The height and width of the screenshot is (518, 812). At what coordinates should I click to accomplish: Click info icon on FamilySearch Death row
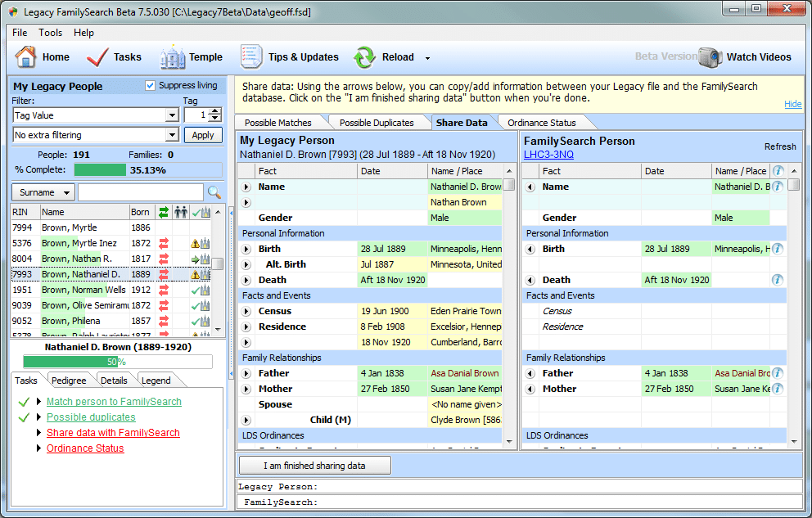click(x=778, y=280)
